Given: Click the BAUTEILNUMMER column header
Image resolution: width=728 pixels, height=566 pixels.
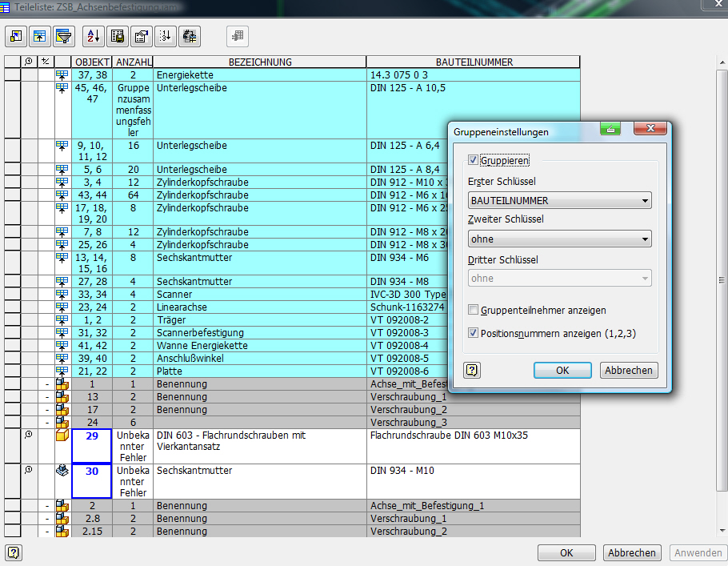Looking at the screenshot, I should pos(474,62).
